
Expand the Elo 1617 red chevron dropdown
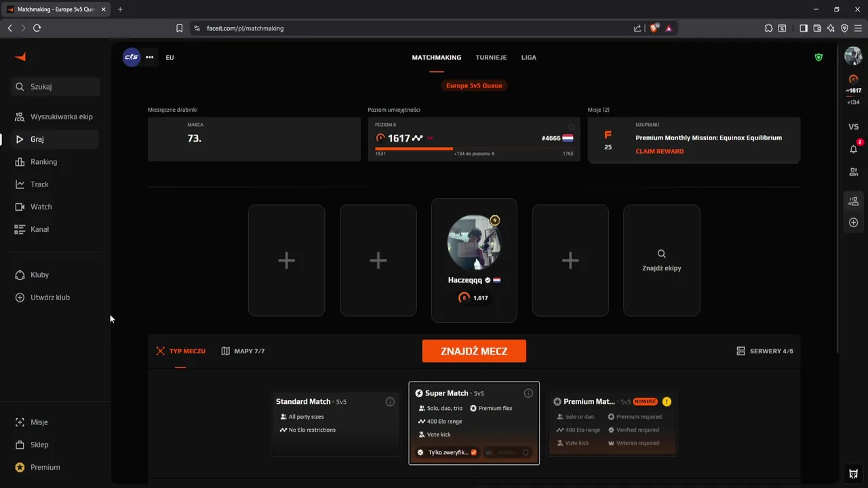point(430,138)
